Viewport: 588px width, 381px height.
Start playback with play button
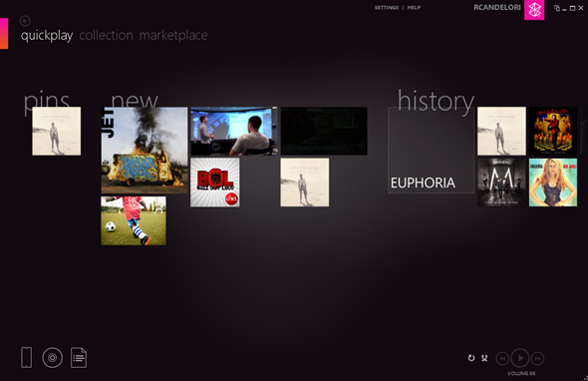[x=520, y=358]
